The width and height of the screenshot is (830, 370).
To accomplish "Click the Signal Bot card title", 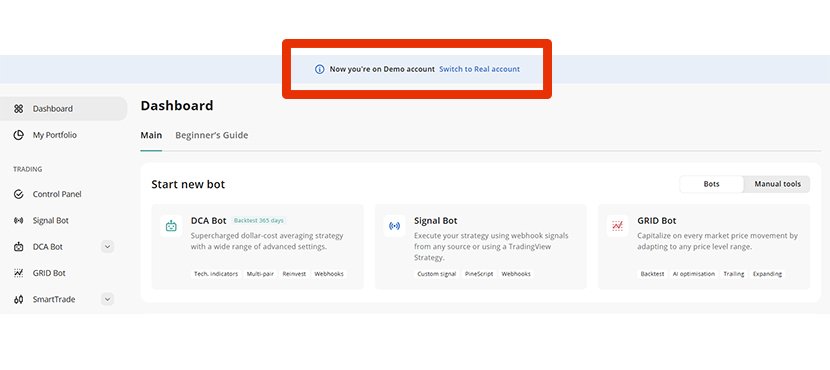I will (x=436, y=221).
